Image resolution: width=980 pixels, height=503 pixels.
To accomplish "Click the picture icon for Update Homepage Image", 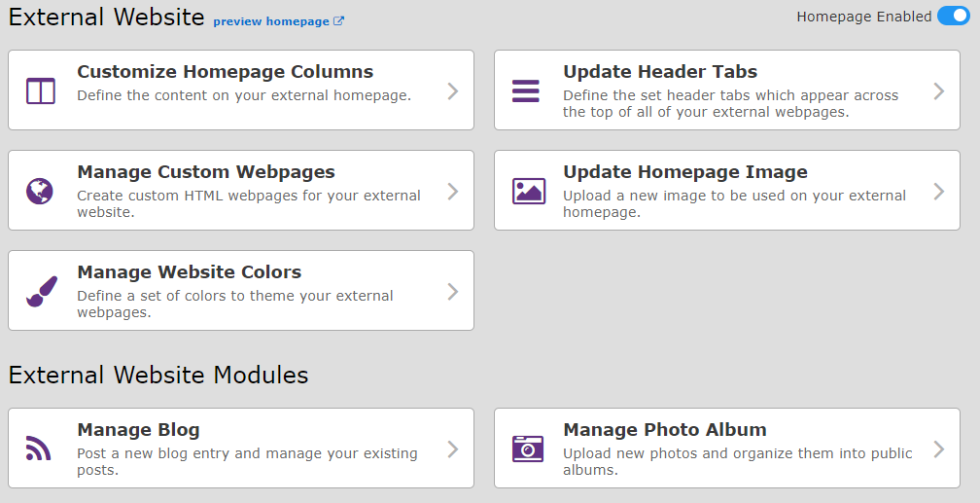I will tap(529, 191).
